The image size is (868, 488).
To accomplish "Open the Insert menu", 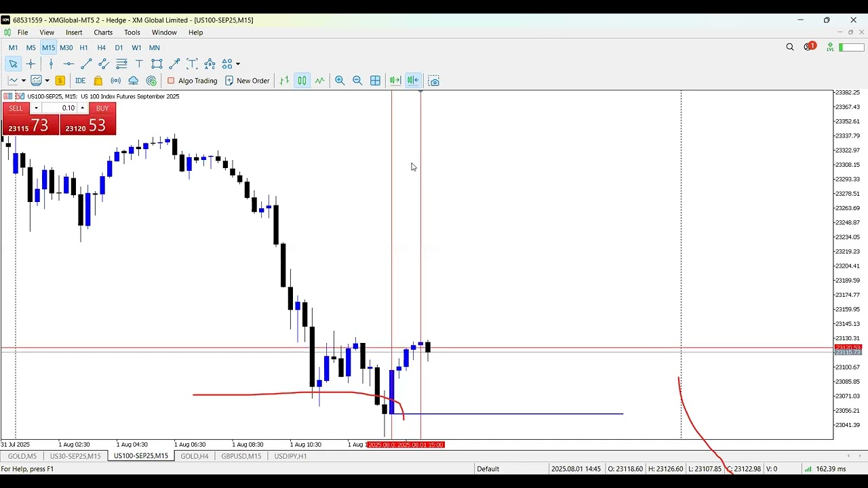I will pyautogui.click(x=74, y=33).
